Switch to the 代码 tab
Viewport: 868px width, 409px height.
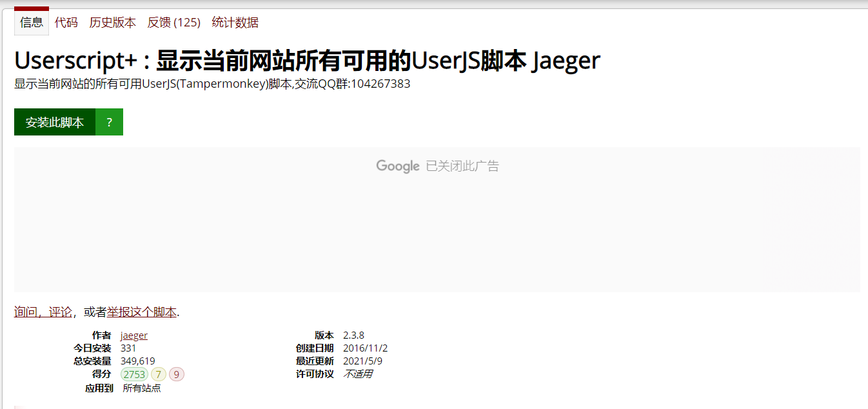66,23
